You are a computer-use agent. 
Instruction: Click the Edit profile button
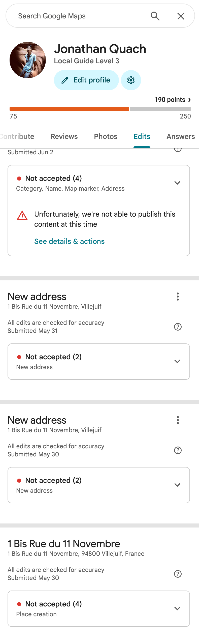click(x=86, y=80)
